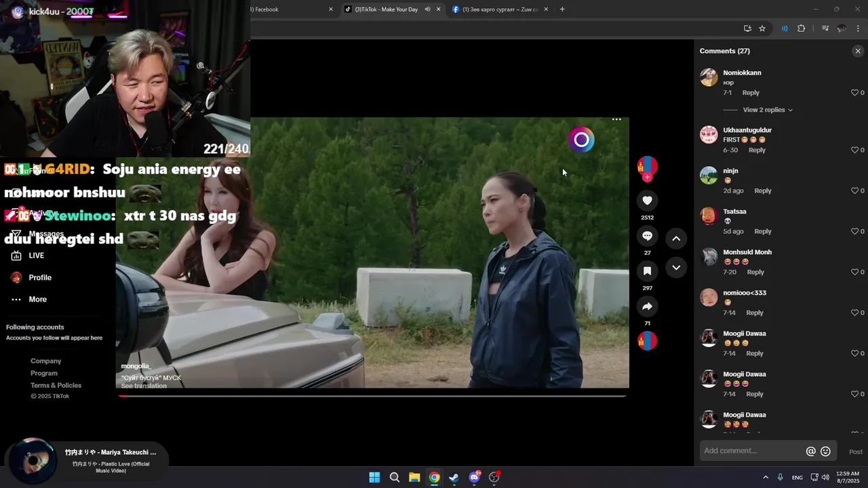Open Chrome Extensions puzzle icon
This screenshot has height=488, width=868.
coord(802,28)
